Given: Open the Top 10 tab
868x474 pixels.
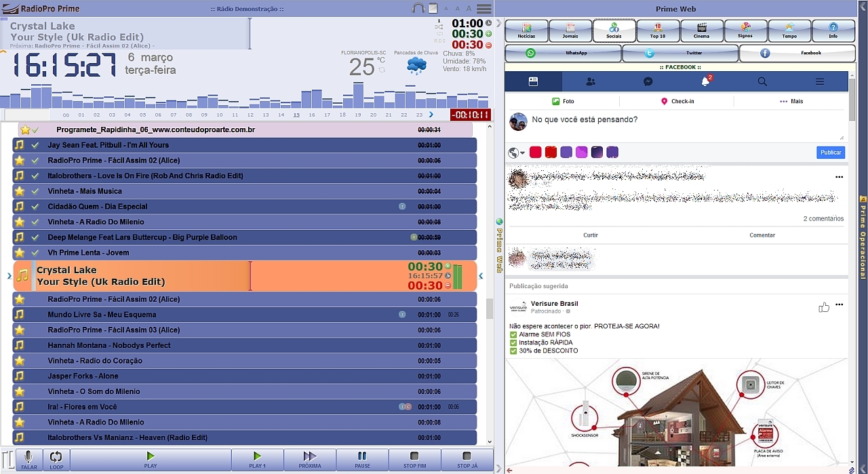Looking at the screenshot, I should pyautogui.click(x=658, y=31).
